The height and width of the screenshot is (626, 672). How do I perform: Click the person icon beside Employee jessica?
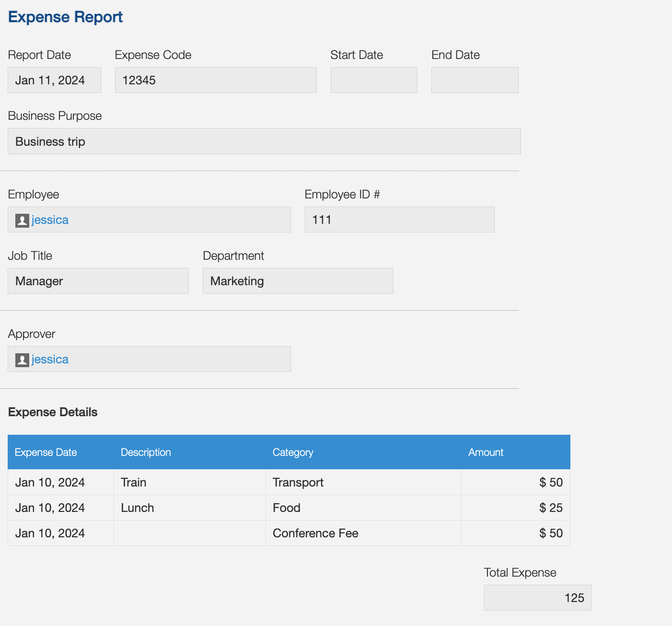[x=21, y=220]
